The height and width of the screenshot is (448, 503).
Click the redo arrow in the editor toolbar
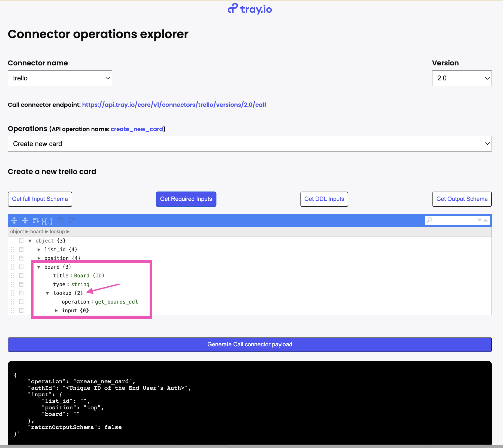click(x=72, y=220)
